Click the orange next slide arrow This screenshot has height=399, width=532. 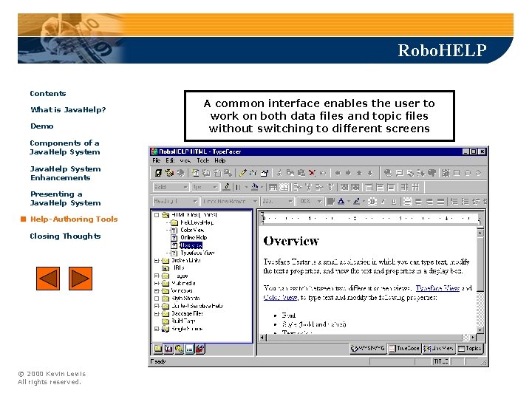(81, 279)
